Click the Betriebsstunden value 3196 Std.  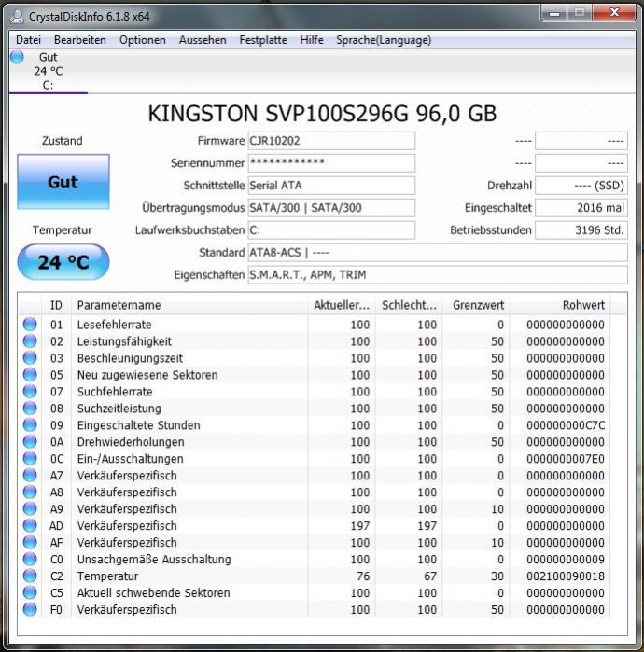(x=581, y=230)
